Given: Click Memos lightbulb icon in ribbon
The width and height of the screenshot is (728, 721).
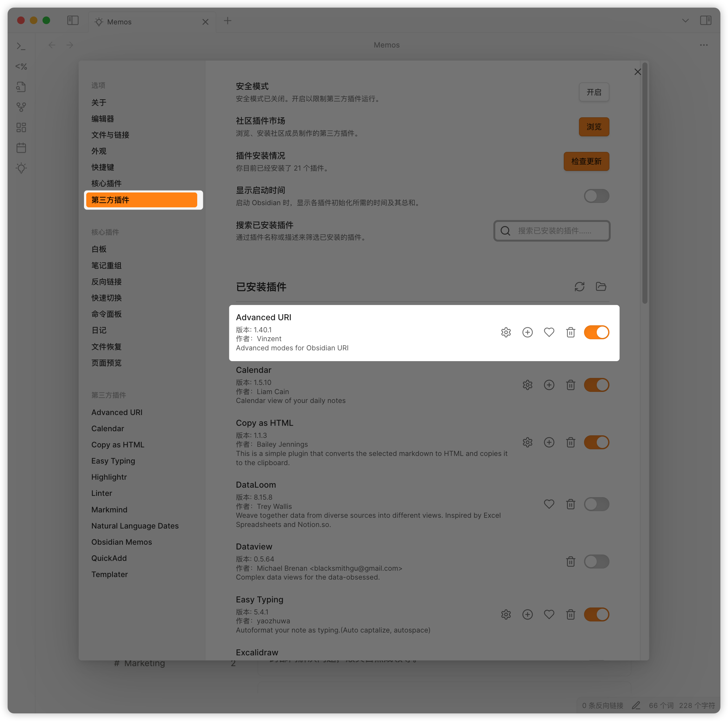Looking at the screenshot, I should [x=21, y=168].
